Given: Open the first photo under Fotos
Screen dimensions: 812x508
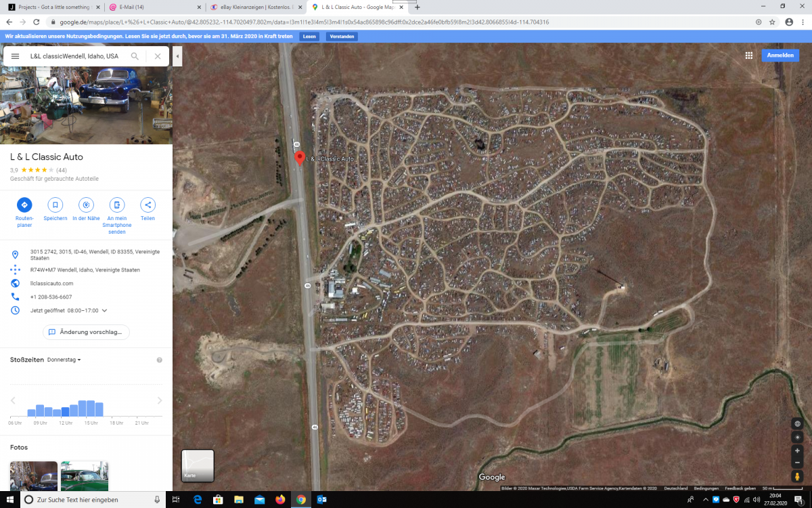Looking at the screenshot, I should (x=34, y=475).
